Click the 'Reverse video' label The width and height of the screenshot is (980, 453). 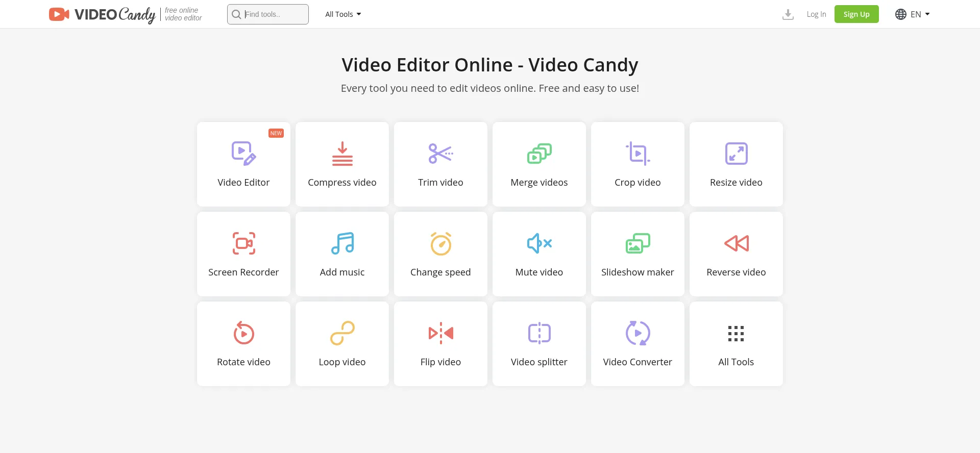point(736,272)
